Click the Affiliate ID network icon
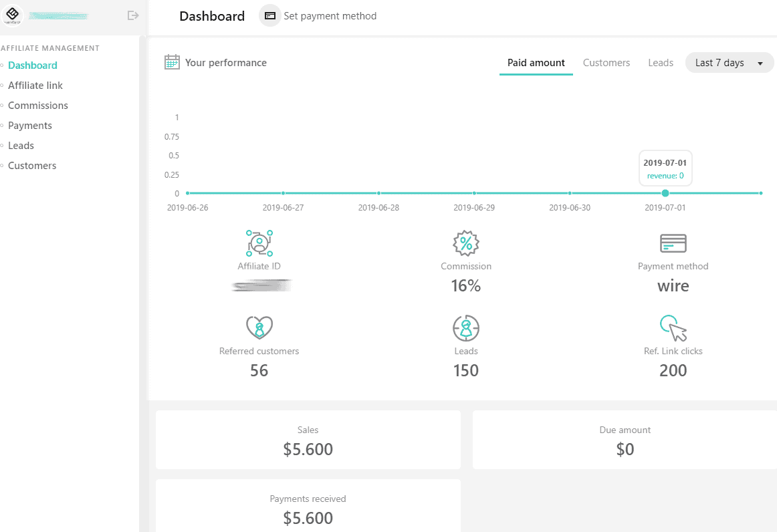The image size is (777, 532). click(x=259, y=243)
